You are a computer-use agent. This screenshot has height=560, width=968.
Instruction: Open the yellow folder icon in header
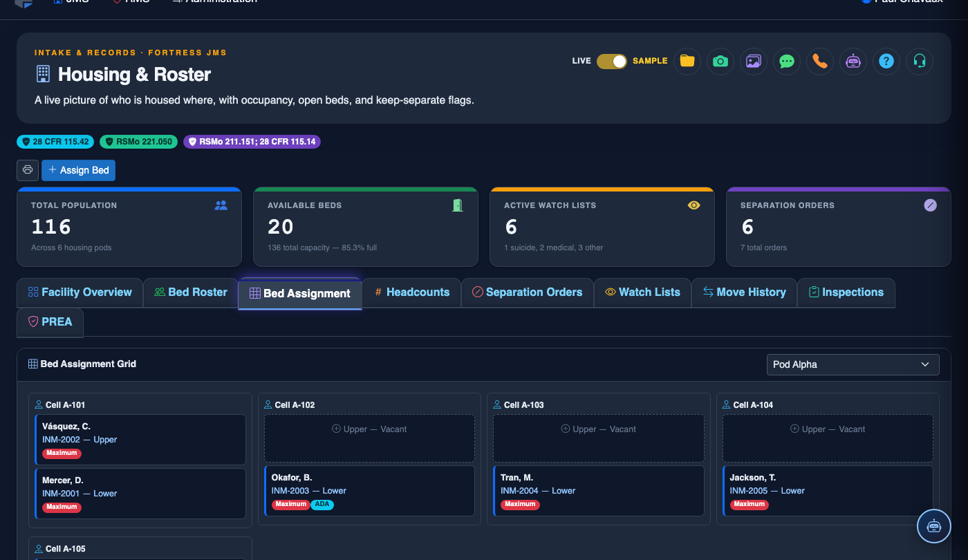(x=687, y=61)
